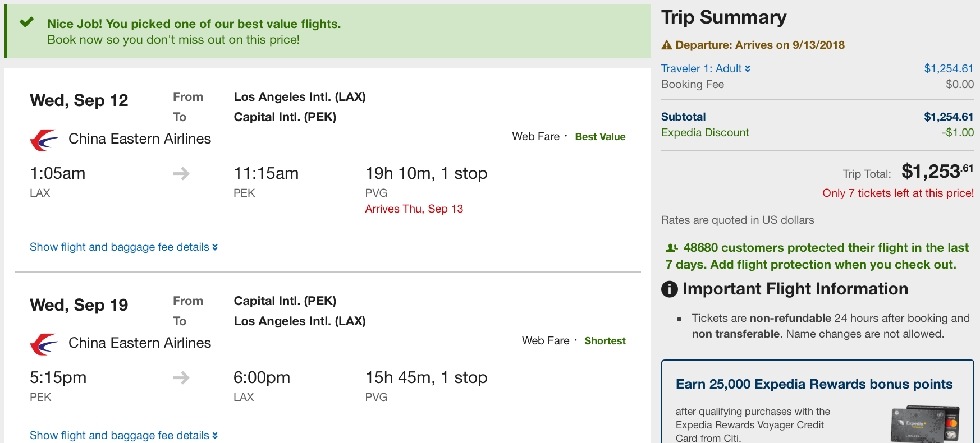980x443 pixels.
Task: Click the info icon by Important Flight Information
Action: pyautogui.click(x=670, y=289)
